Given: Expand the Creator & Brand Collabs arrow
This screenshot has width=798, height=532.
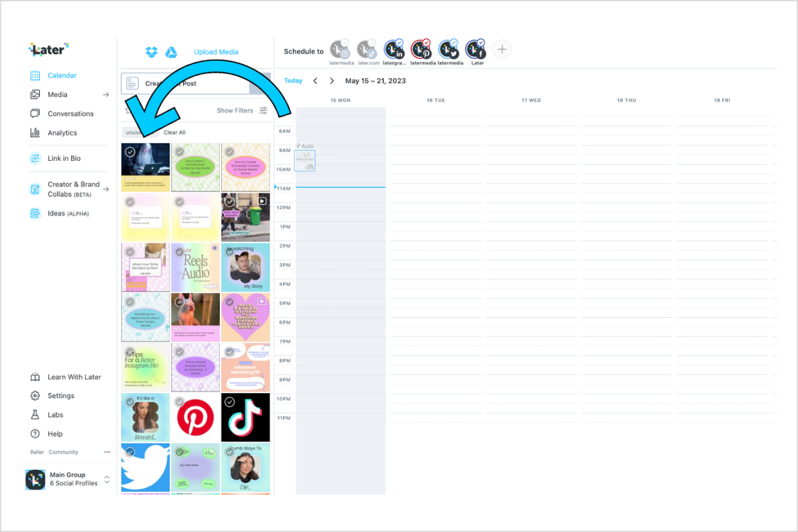Looking at the screenshot, I should pos(106,189).
